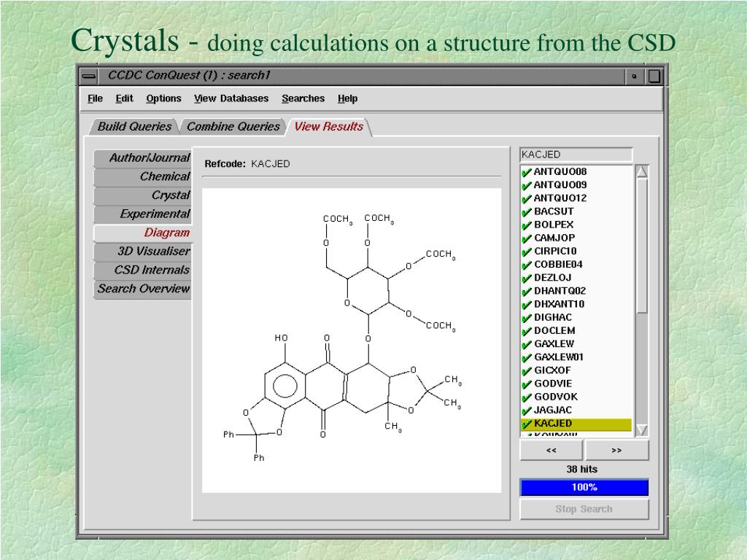The height and width of the screenshot is (560, 747).
Task: Click the scroll-down arrow of the refcode list
Action: point(641,429)
